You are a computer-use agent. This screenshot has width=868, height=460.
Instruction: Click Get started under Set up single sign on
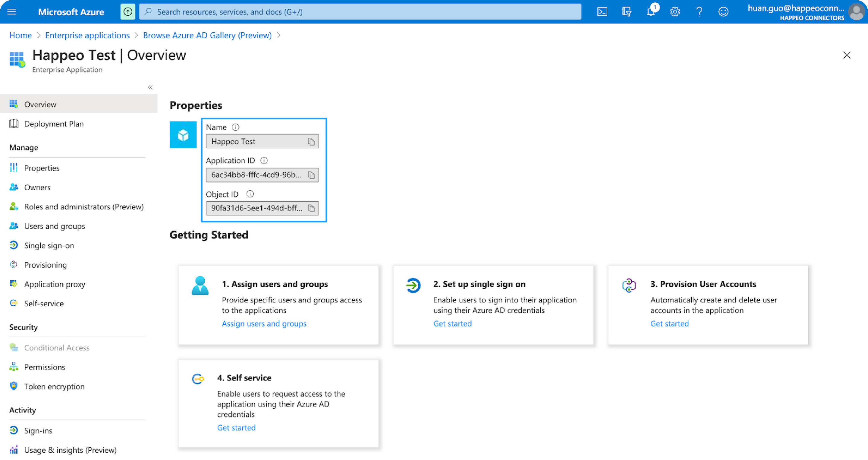pos(452,323)
